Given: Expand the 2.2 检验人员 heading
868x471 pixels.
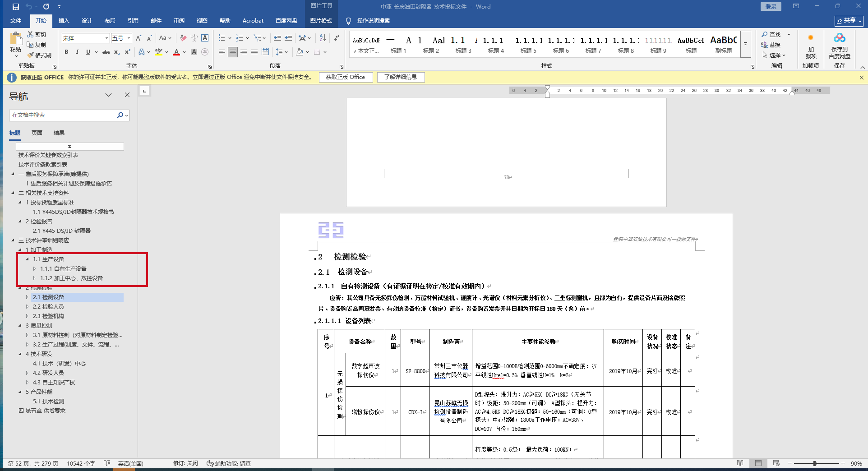Looking at the screenshot, I should coord(28,307).
